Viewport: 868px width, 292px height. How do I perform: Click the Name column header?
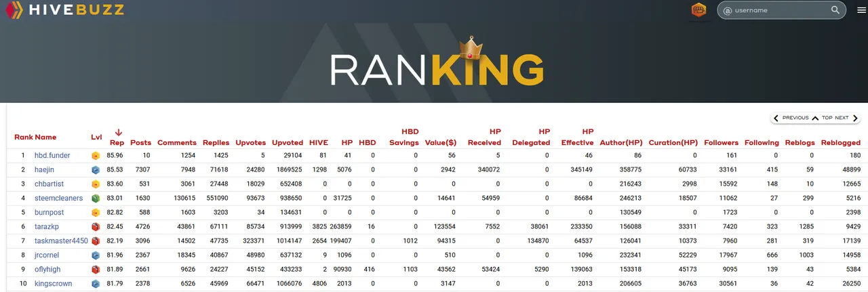45,138
